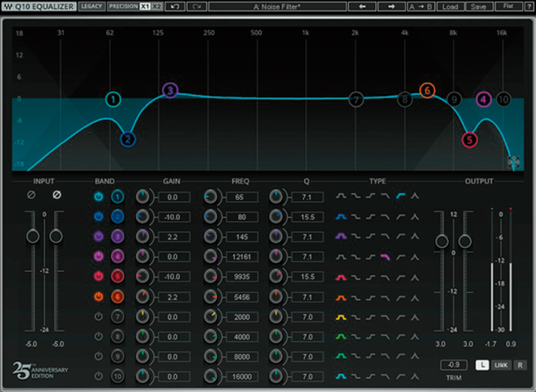Viewport: 536px width, 392px height.
Task: Select inactive node 10 on the graph
Action: pos(503,100)
